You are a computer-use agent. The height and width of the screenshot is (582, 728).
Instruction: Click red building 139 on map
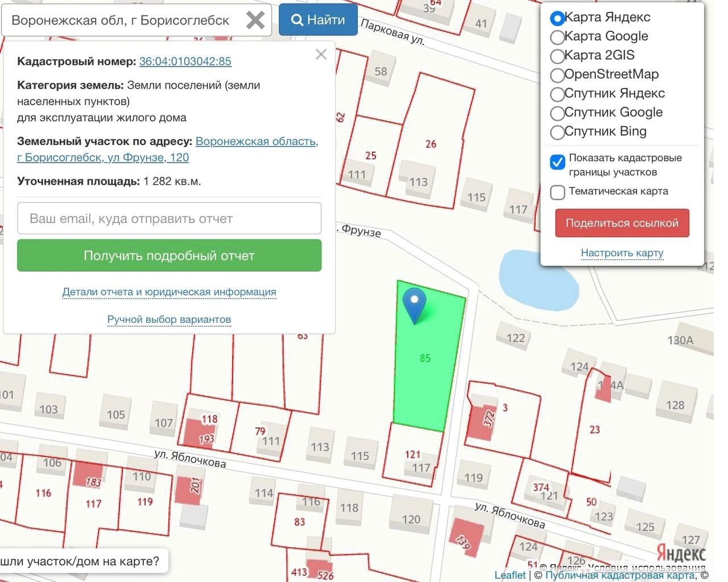466,538
